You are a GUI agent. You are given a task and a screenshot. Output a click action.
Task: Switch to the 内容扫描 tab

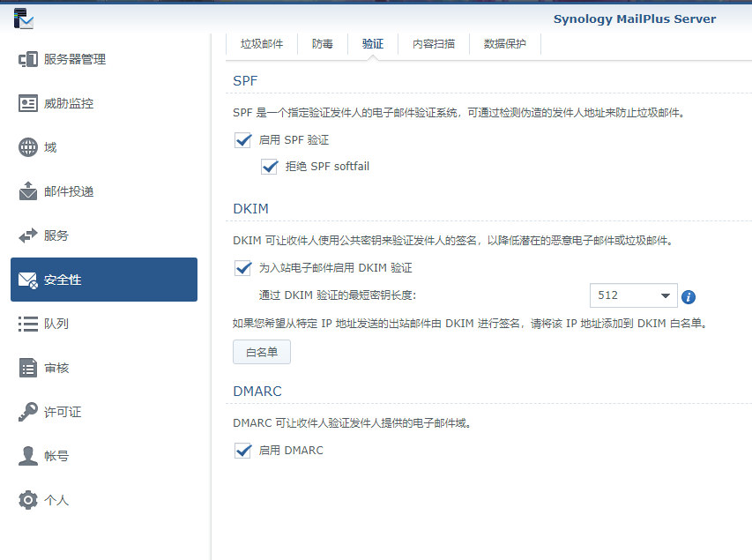click(x=434, y=44)
